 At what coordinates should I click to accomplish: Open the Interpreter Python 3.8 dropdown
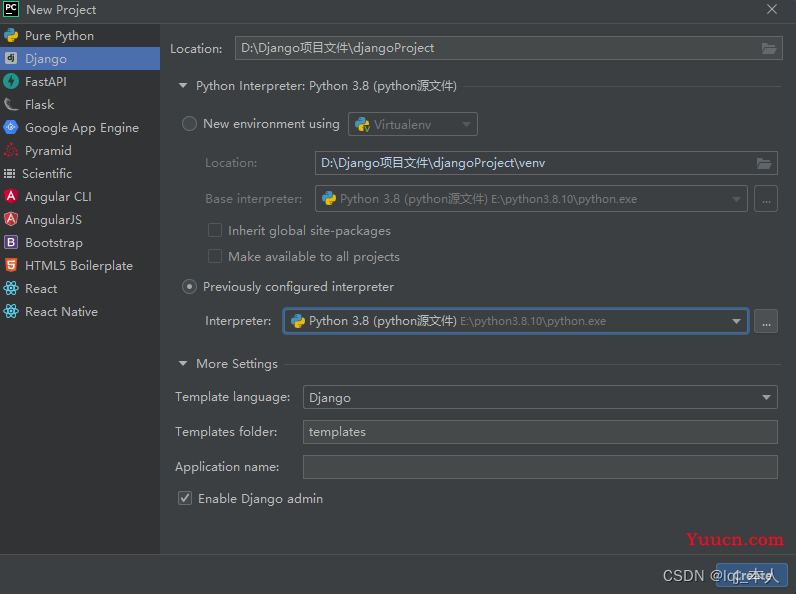(x=516, y=321)
